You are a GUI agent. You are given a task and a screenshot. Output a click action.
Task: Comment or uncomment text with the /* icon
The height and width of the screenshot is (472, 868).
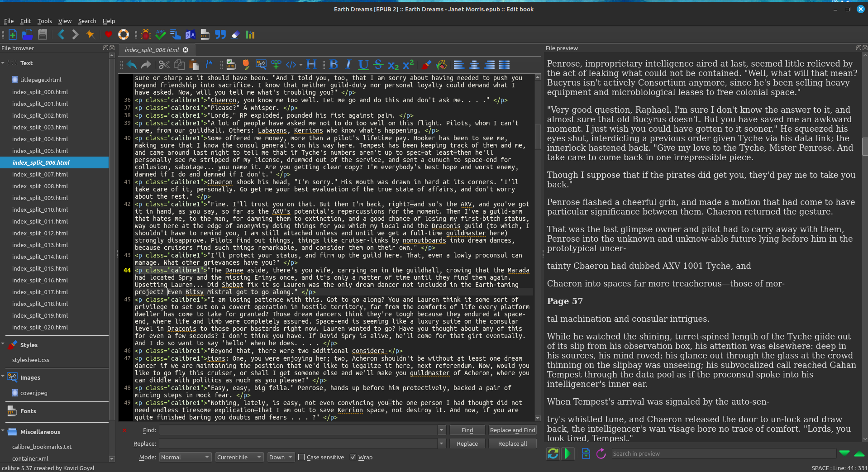tap(209, 65)
